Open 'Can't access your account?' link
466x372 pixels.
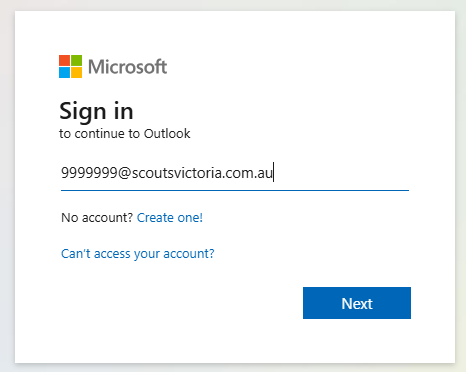pyautogui.click(x=138, y=254)
